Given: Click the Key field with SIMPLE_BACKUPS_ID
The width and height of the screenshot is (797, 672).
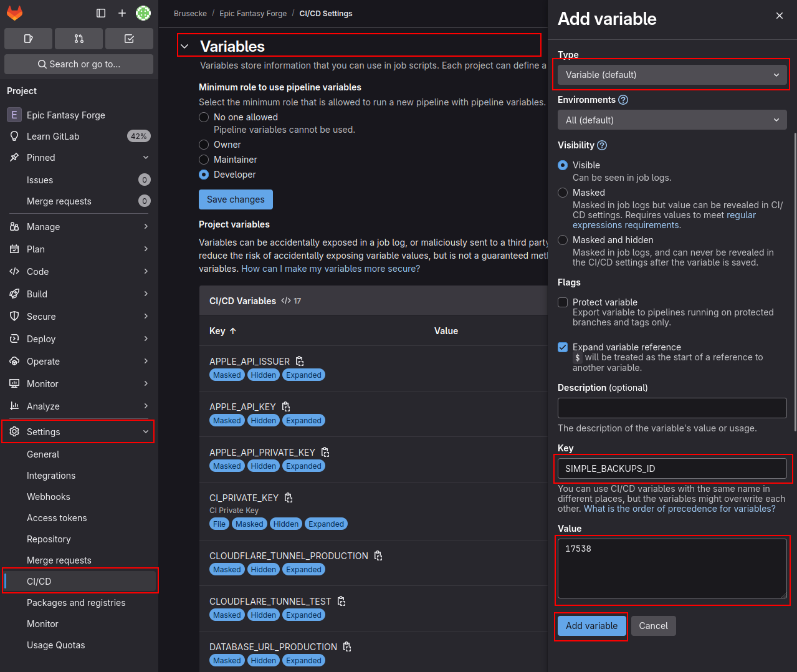Looking at the screenshot, I should point(672,469).
